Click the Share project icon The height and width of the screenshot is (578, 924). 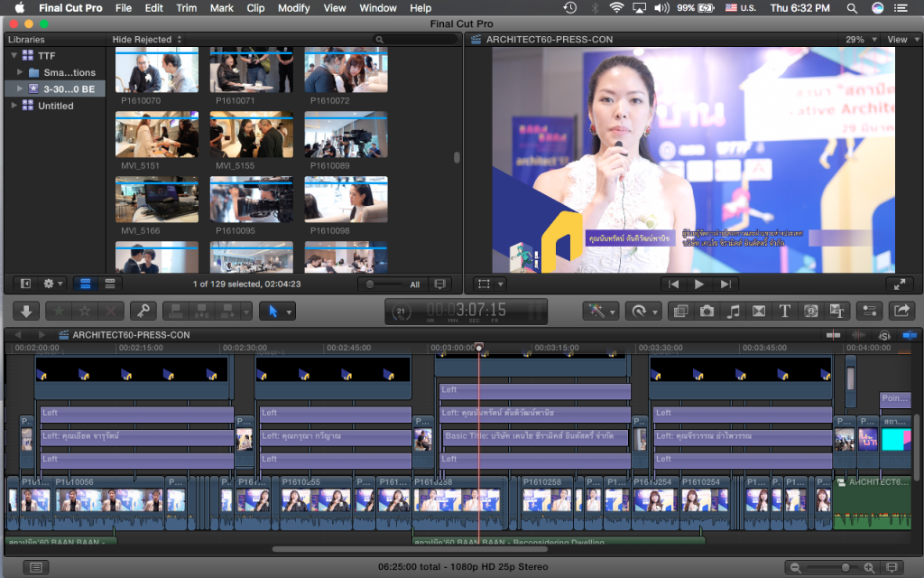[901, 311]
